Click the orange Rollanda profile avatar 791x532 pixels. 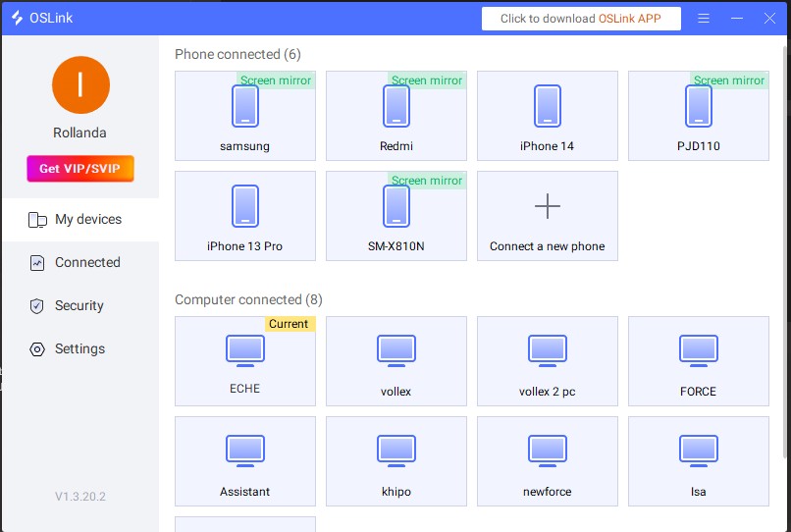tap(79, 85)
